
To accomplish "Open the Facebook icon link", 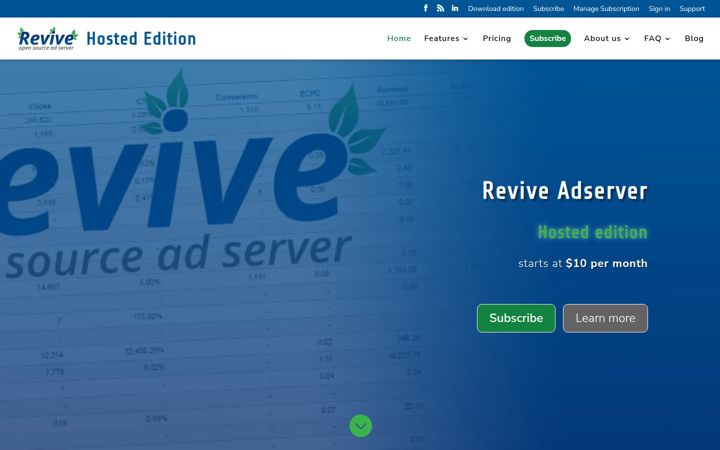I will click(426, 8).
